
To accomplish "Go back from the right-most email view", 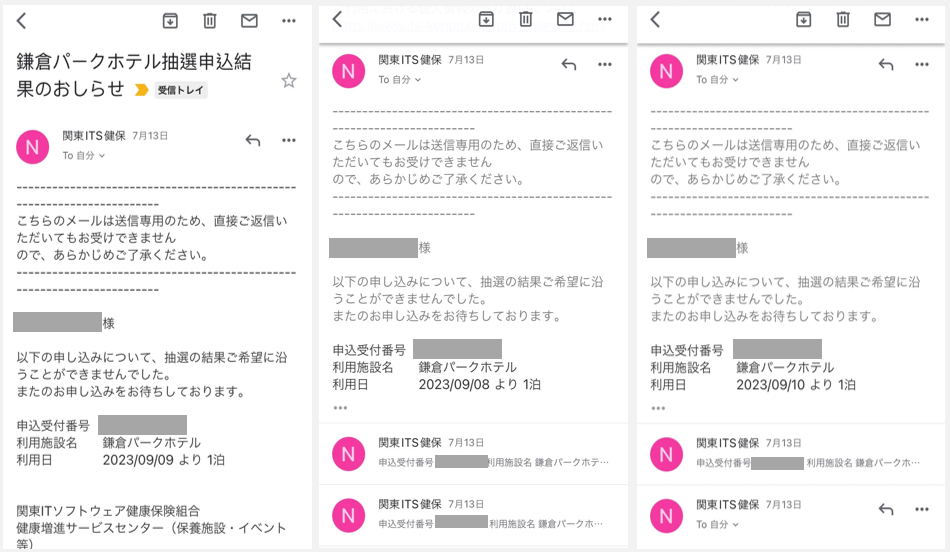I will [x=655, y=19].
